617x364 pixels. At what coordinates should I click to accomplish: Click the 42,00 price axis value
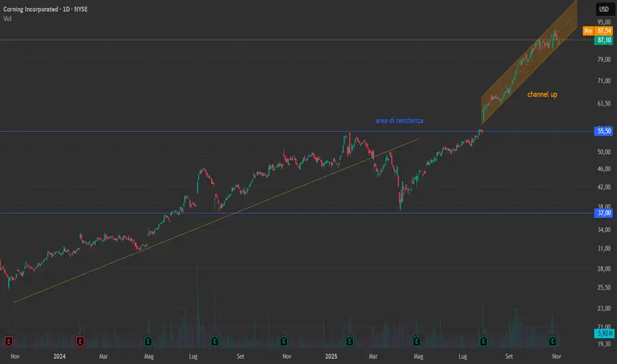tap(604, 187)
